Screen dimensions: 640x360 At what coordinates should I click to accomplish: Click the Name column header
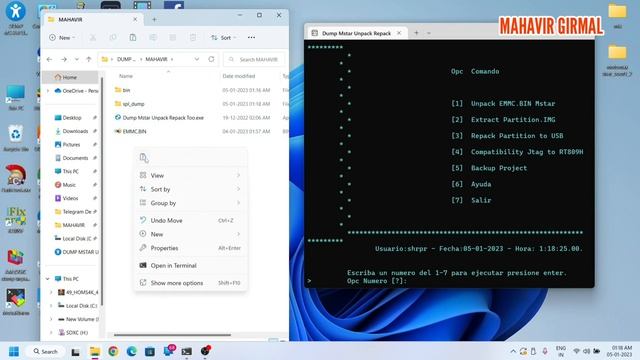(x=126, y=76)
